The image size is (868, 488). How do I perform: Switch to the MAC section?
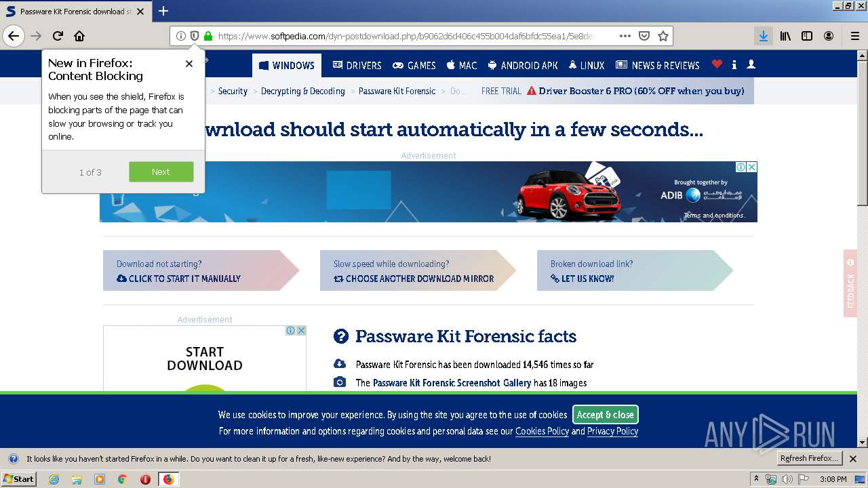click(x=462, y=65)
